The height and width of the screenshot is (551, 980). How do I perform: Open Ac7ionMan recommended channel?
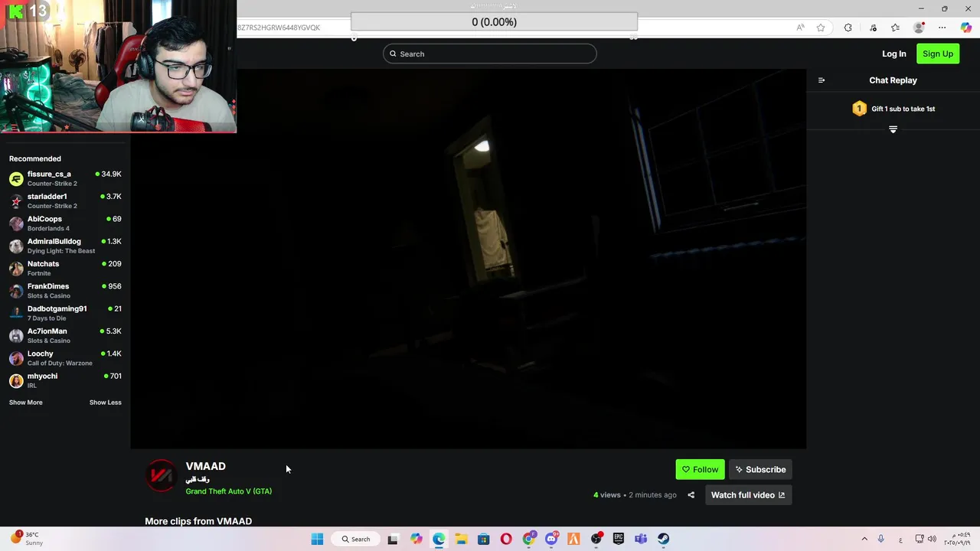click(x=65, y=336)
